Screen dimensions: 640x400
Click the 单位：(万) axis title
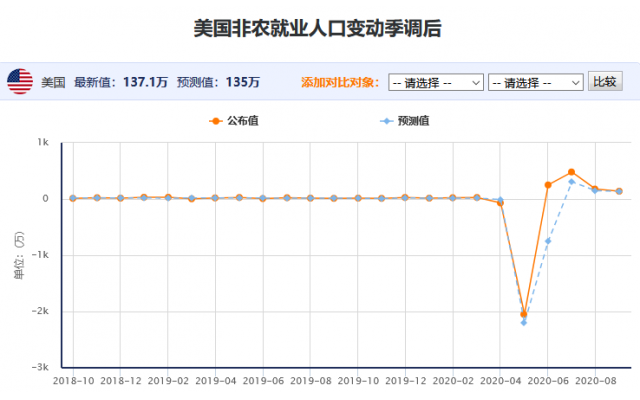tap(20, 256)
